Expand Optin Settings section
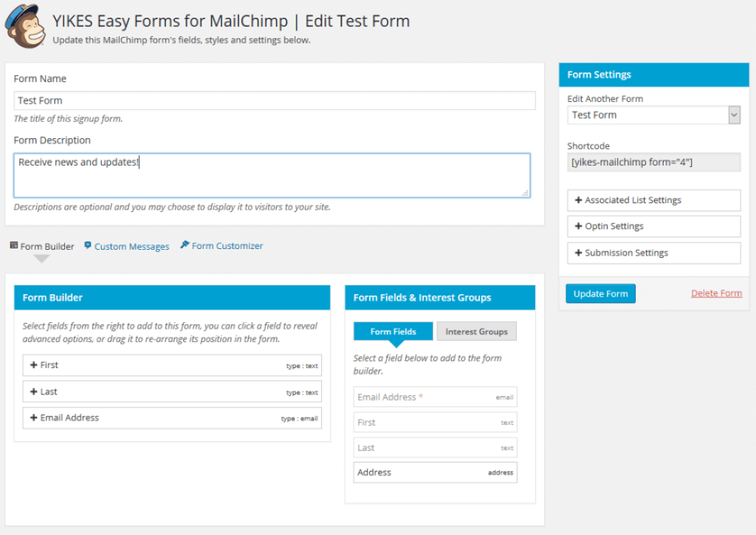 (653, 226)
